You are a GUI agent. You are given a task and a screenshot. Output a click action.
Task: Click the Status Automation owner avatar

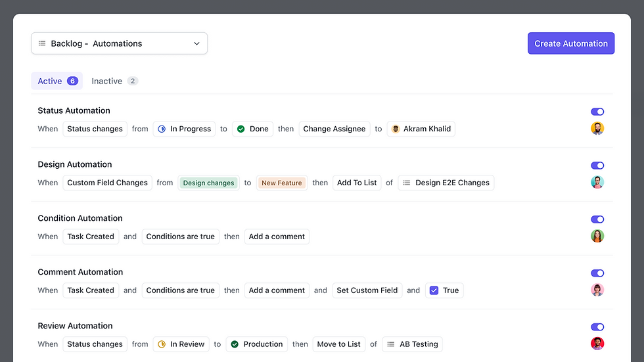597,129
